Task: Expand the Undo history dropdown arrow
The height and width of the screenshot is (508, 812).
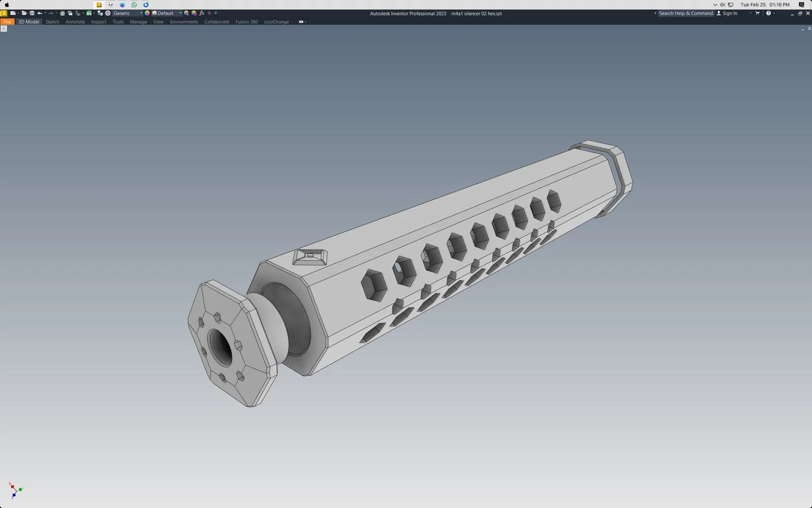Action: (x=45, y=13)
